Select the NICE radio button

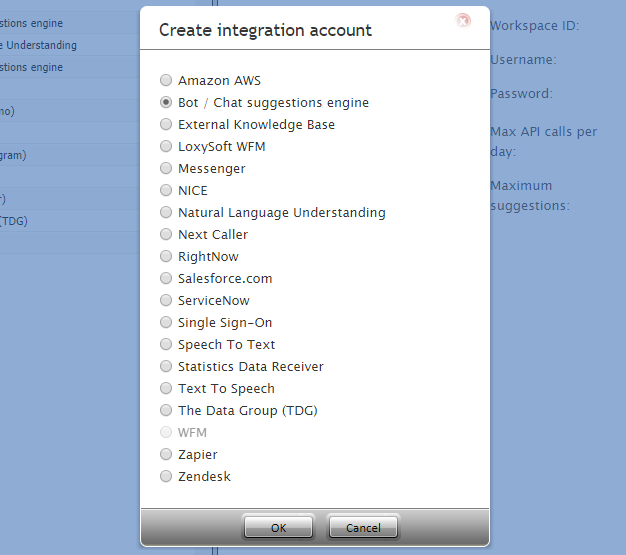click(x=166, y=190)
